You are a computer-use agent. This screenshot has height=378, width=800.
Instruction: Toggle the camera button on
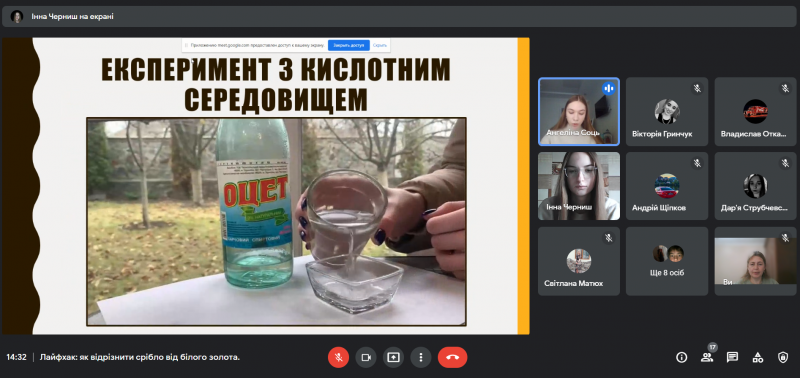(366, 358)
